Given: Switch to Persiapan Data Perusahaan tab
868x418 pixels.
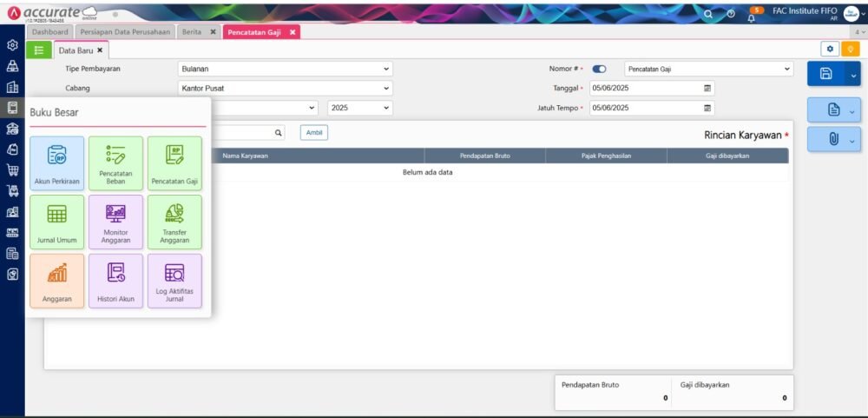Looking at the screenshot, I should tap(124, 31).
